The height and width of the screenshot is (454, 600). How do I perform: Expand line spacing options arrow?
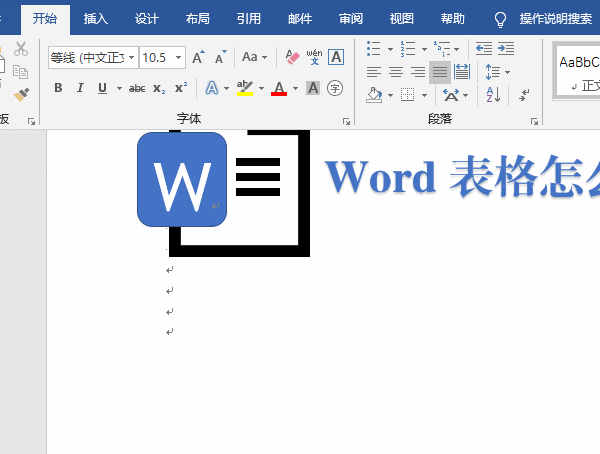click(x=507, y=72)
